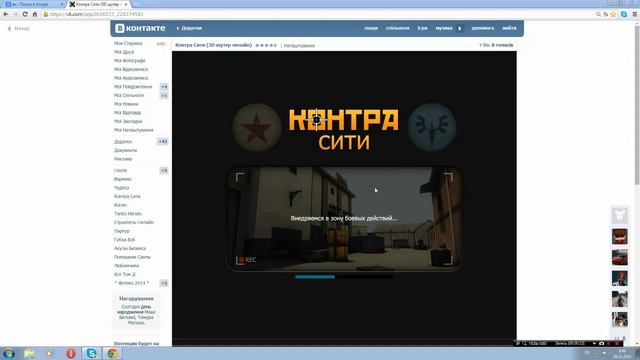Open the Windows Start button
Screen dimensions: 640x360
click(x=9, y=353)
